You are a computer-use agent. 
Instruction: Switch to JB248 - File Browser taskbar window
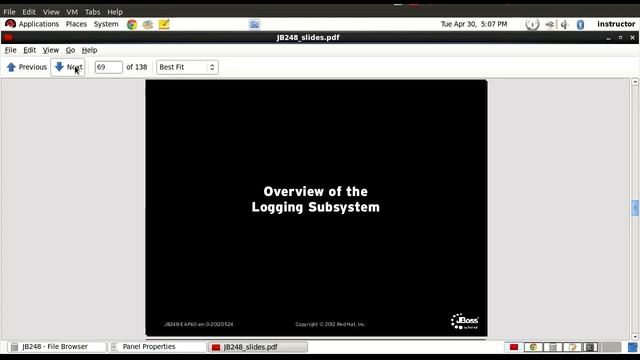(x=57, y=347)
